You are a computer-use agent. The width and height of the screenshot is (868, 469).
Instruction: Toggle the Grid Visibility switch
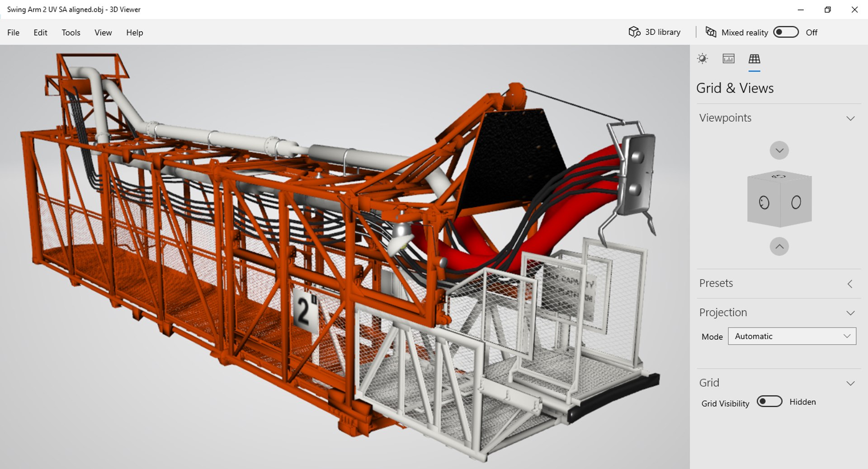click(769, 401)
